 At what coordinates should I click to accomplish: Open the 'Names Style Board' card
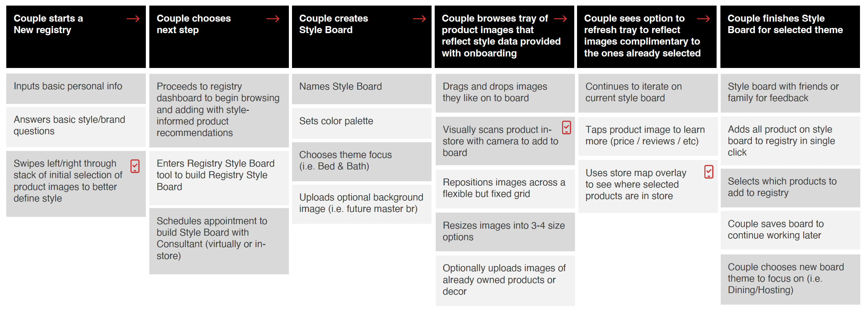coord(362,89)
